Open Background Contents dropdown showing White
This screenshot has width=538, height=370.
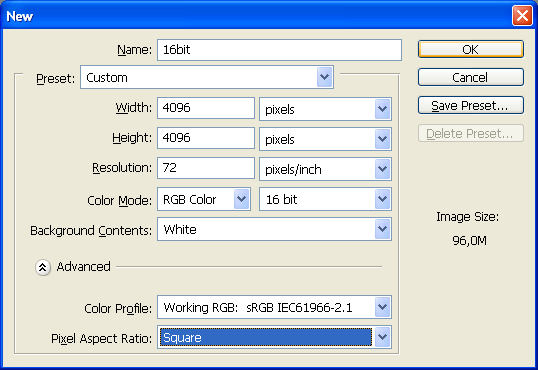[274, 229]
